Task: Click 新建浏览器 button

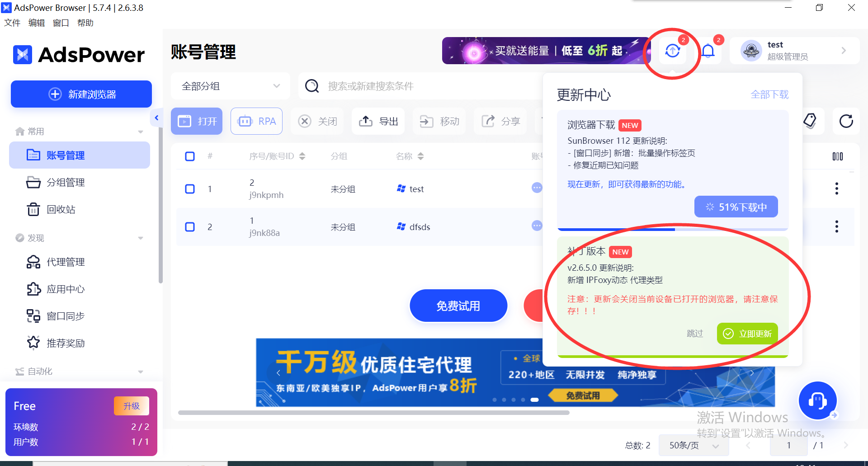Action: click(x=81, y=94)
